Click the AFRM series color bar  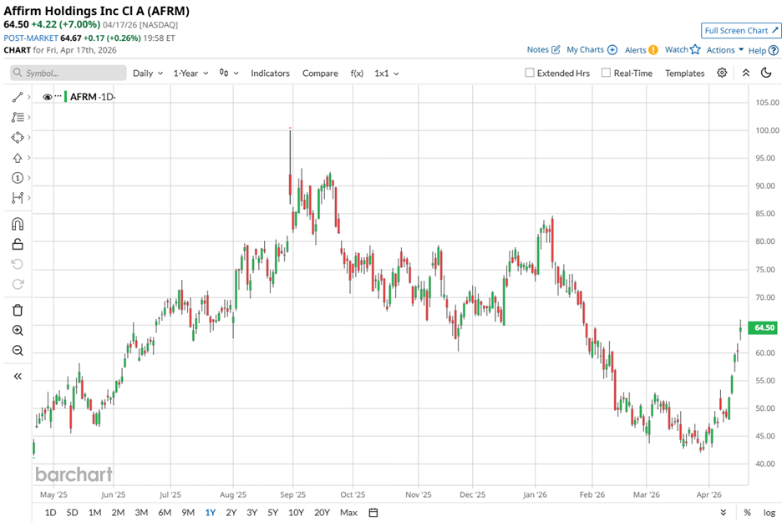tap(65, 97)
